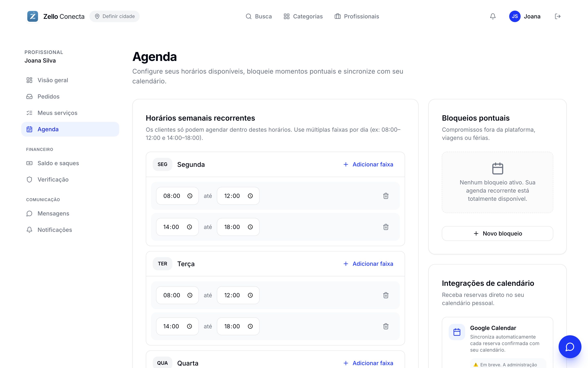Click Horários semanais recorrentes heading
The height and width of the screenshot is (368, 588).
point(200,118)
